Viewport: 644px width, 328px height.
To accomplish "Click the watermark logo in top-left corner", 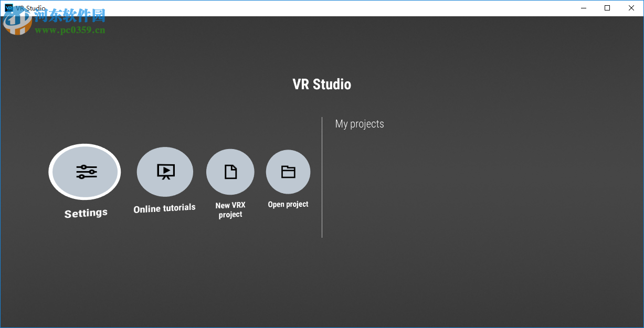I will pos(17,22).
